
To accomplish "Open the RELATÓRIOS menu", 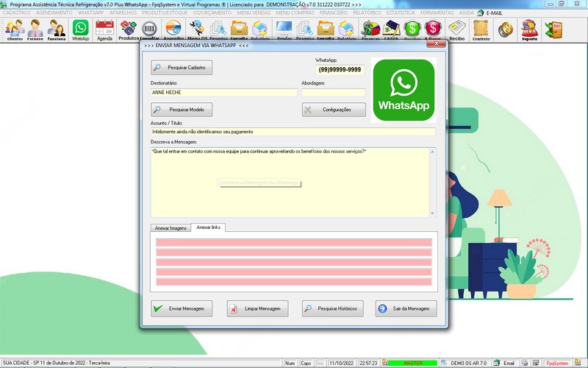I will point(367,13).
